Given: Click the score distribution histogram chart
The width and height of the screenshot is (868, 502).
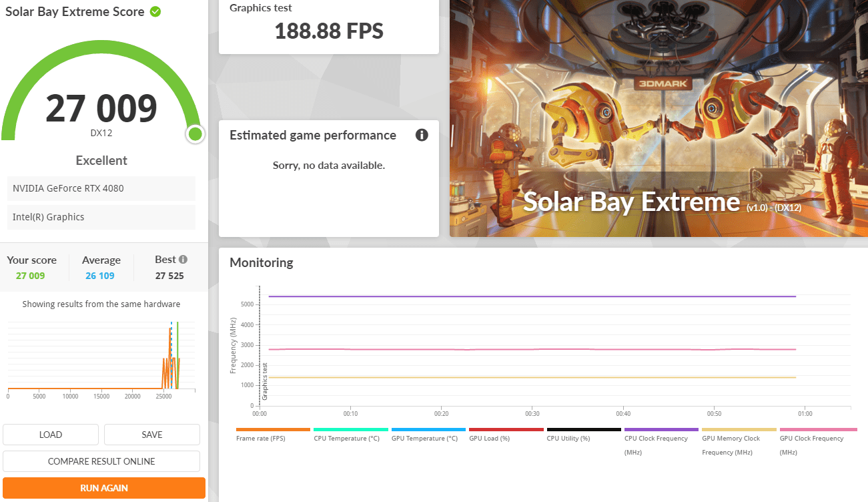Looking at the screenshot, I should 101,357.
